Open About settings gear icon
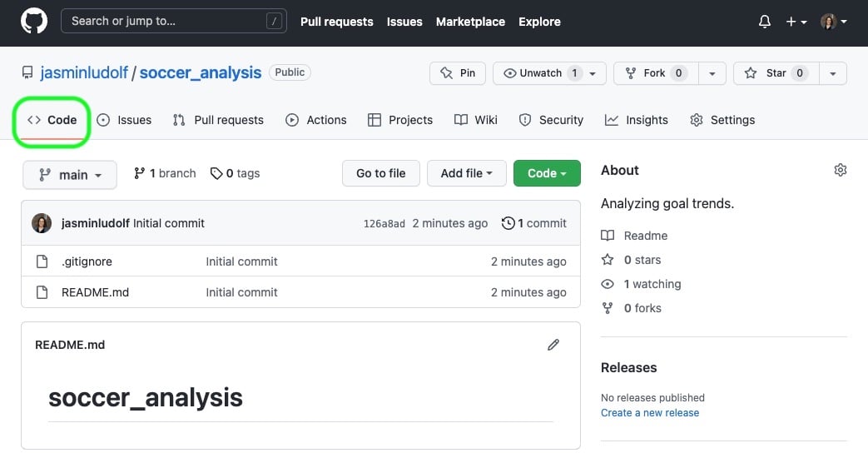This screenshot has height=463, width=868. click(x=840, y=170)
